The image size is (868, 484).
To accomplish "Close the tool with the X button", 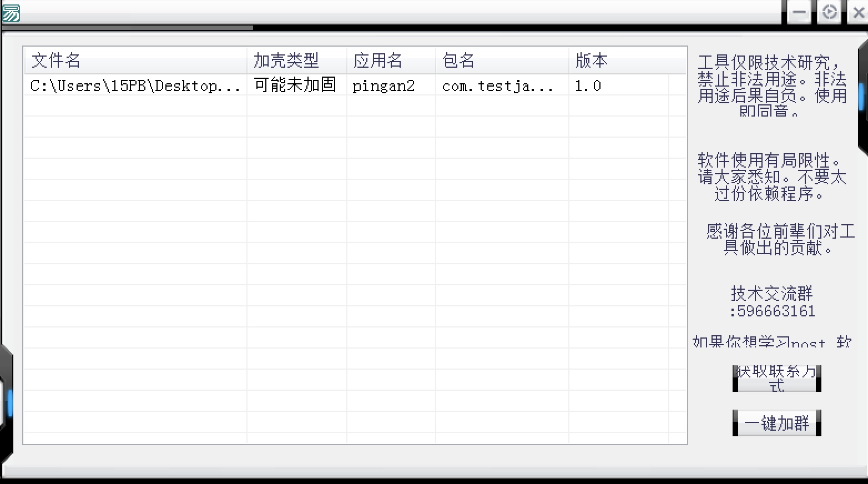I will coord(858,12).
